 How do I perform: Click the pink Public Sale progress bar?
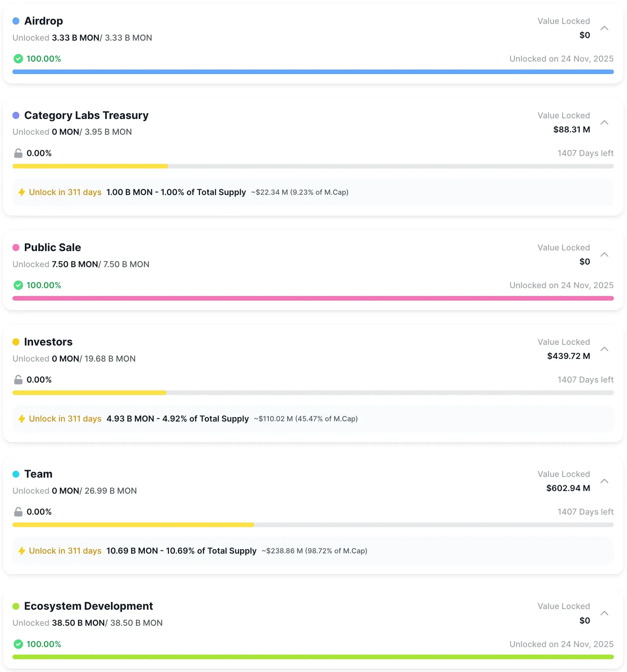pos(313,299)
